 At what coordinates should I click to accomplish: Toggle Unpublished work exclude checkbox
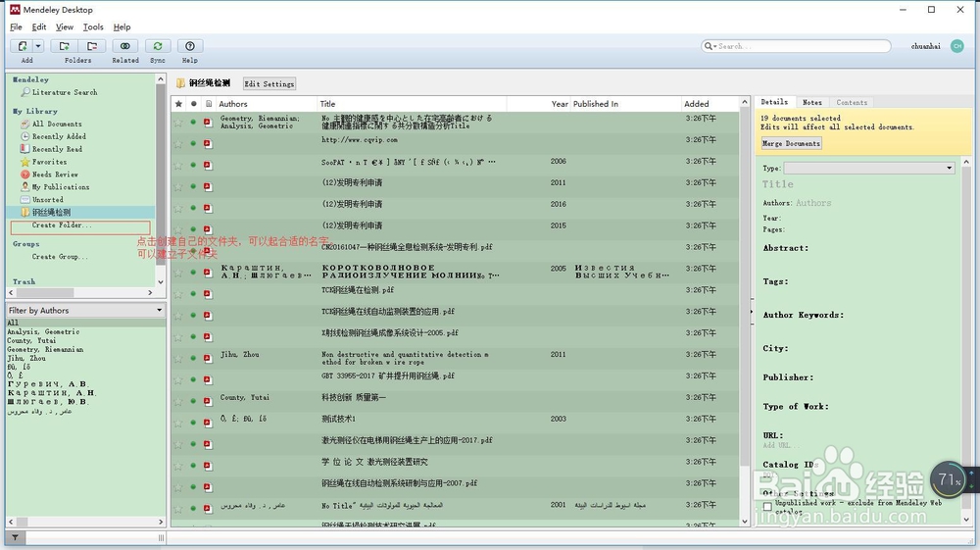coord(767,506)
